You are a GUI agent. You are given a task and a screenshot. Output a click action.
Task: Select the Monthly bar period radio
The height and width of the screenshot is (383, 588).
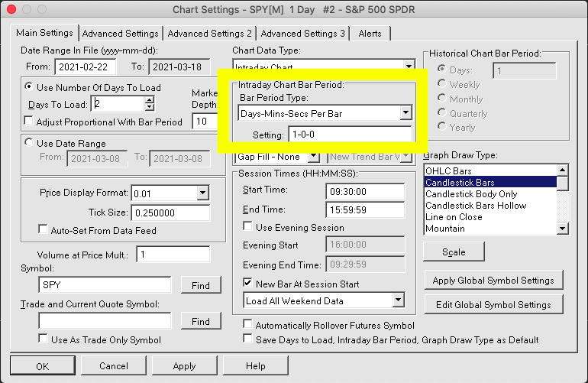[x=441, y=99]
